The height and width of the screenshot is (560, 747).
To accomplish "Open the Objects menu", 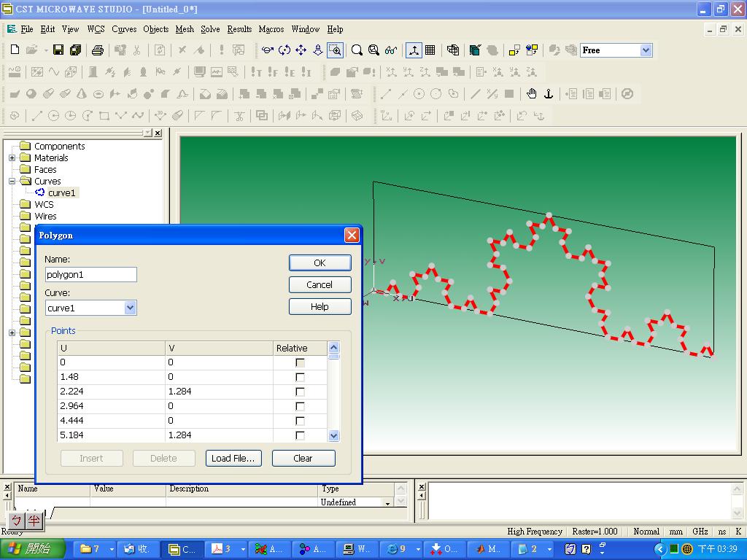I will [x=156, y=29].
